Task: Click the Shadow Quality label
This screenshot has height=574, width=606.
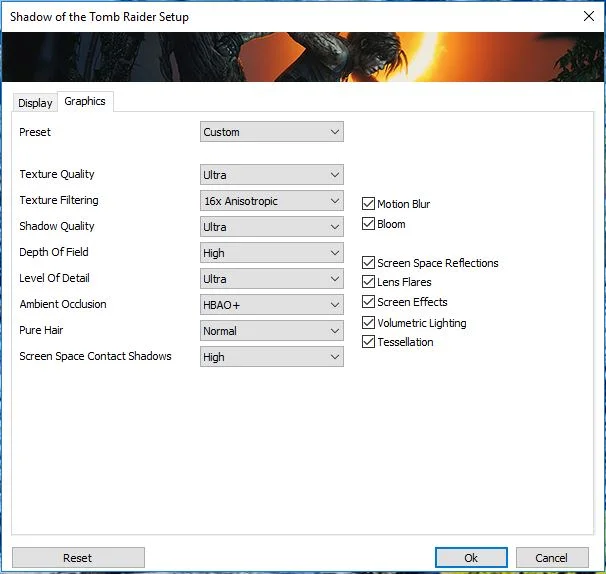Action: 56,226
